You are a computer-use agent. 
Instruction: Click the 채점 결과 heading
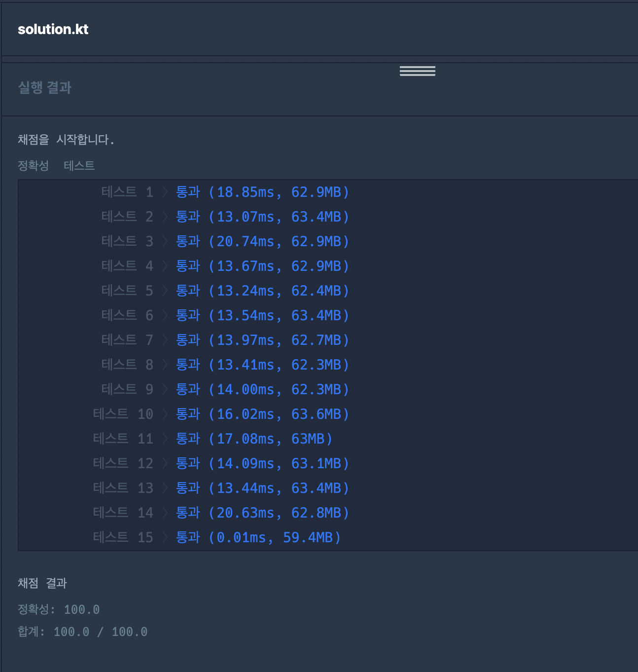click(x=42, y=583)
